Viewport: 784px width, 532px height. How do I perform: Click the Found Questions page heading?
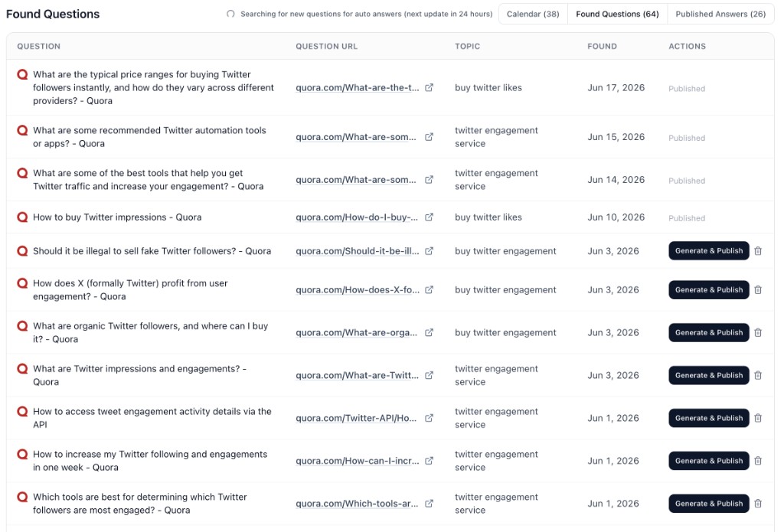(x=53, y=14)
